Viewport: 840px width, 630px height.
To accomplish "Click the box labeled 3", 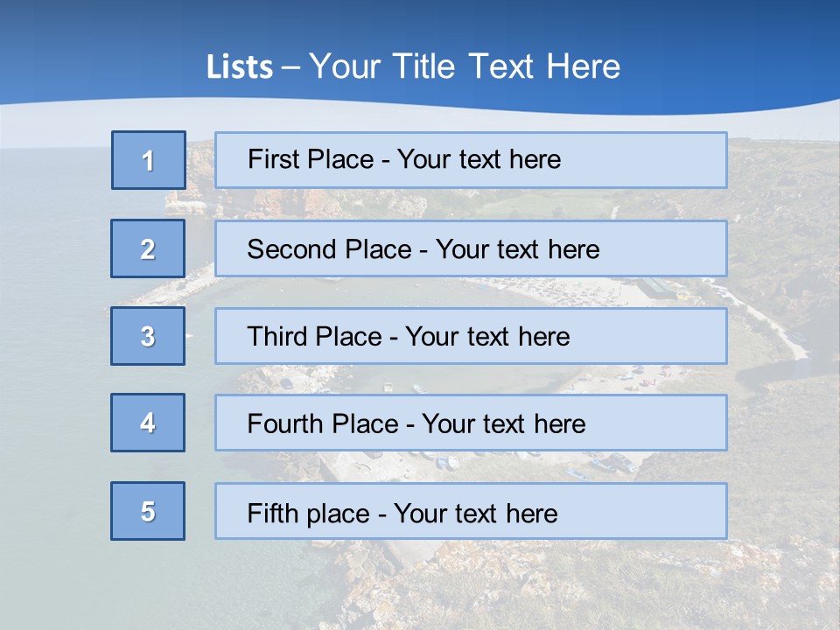I will pos(148,336).
